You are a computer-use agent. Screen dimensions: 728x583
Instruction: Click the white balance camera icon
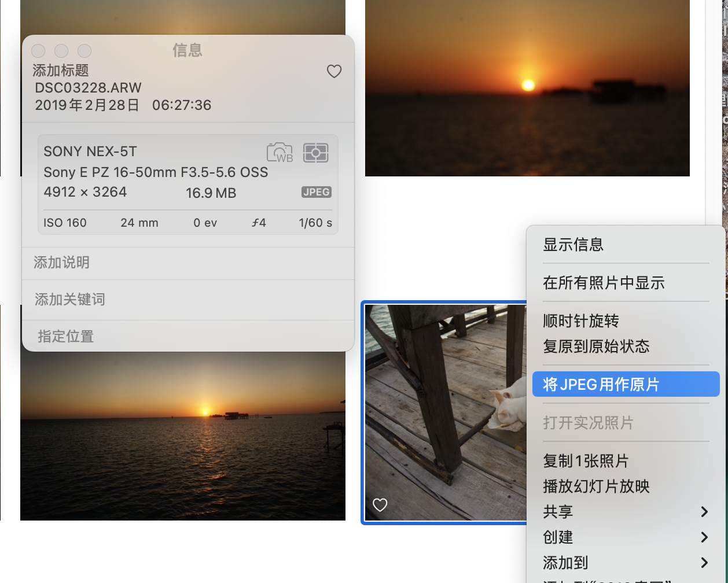click(x=279, y=153)
